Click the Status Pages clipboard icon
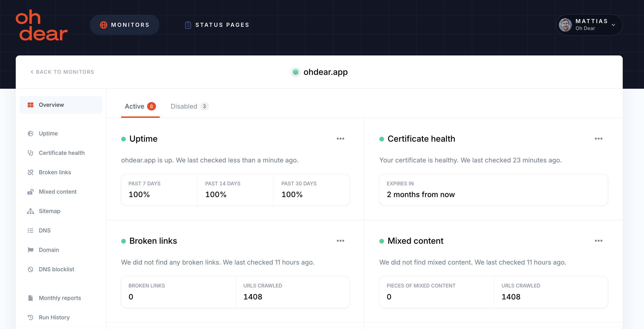 click(188, 25)
